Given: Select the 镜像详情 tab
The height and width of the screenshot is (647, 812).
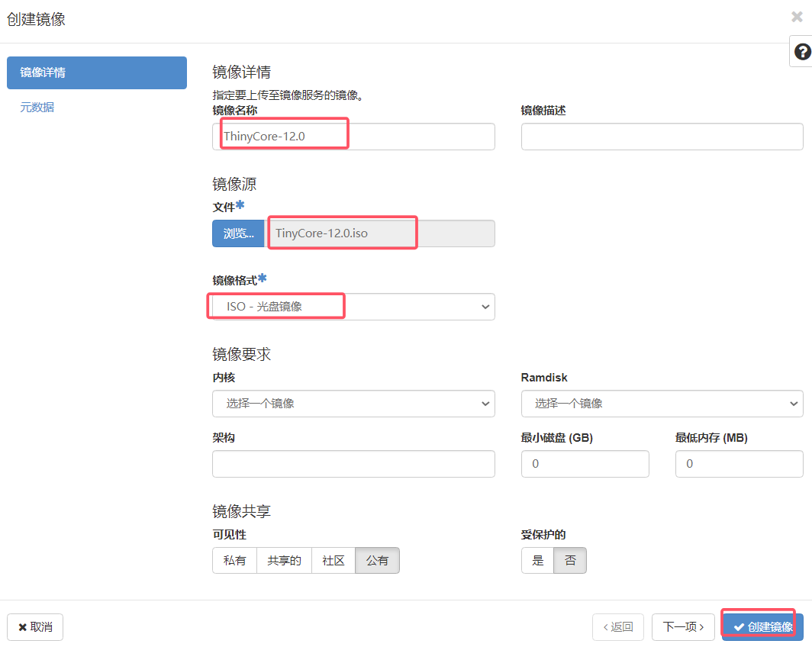Looking at the screenshot, I should (97, 73).
